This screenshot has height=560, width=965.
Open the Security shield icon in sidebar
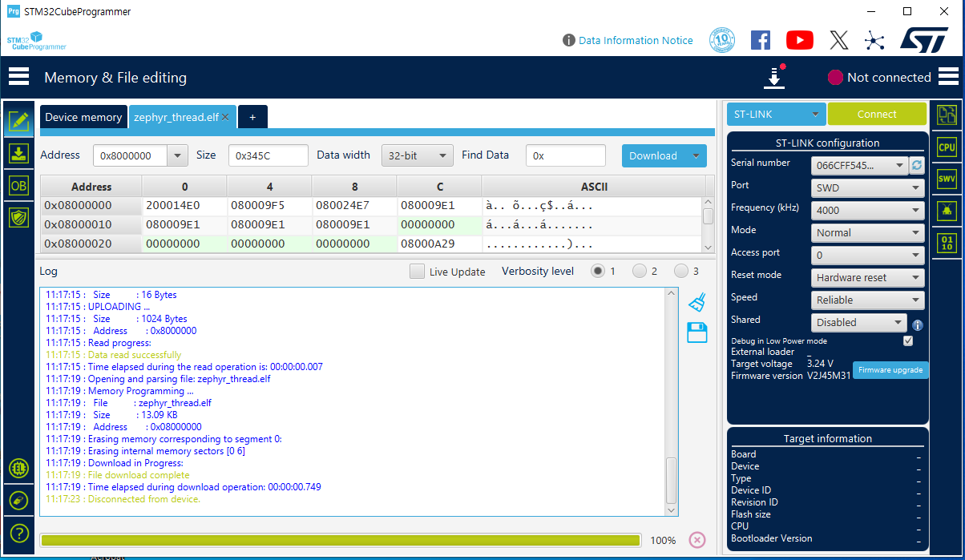tap(19, 217)
